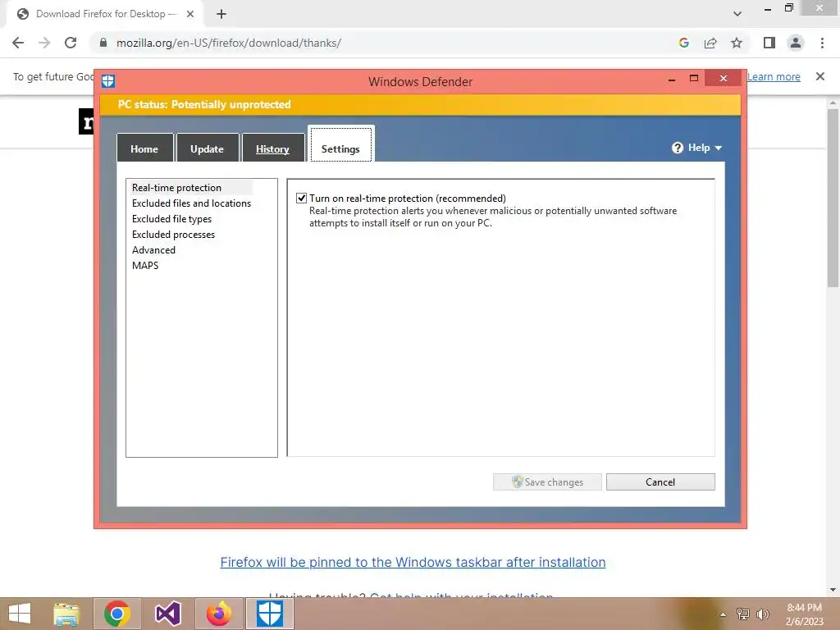Viewport: 840px width, 630px height.
Task: Open the Windows Start button
Action: click(20, 614)
